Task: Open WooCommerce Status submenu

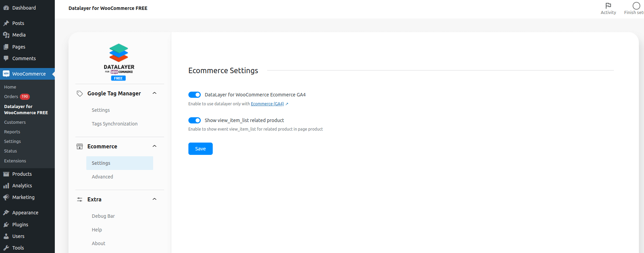Action: (10, 151)
